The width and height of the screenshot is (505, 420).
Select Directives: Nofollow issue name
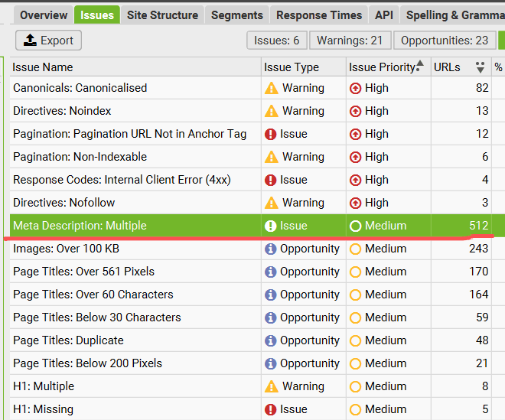[x=64, y=203]
